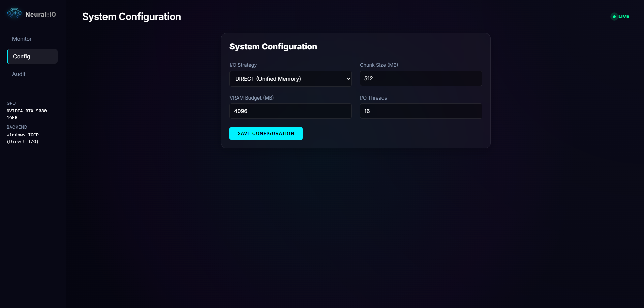Focus the Chunk Size (MB) field
This screenshot has height=308, width=644.
coord(421,78)
